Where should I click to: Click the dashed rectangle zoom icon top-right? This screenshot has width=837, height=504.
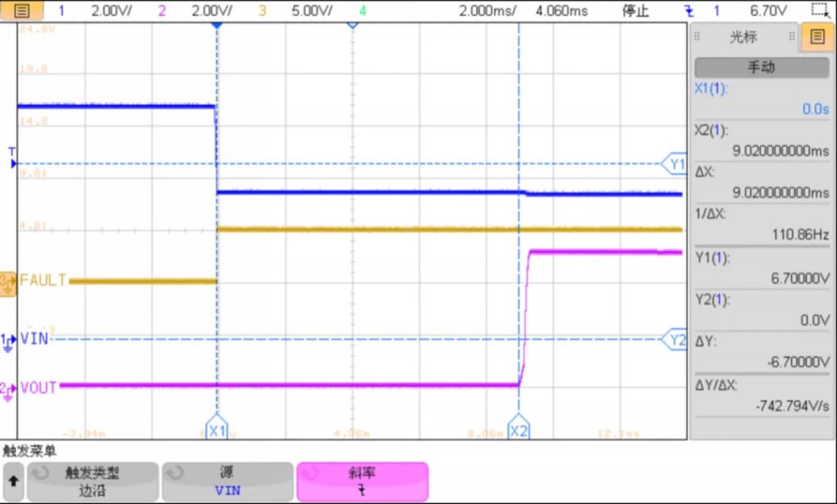click(x=819, y=11)
